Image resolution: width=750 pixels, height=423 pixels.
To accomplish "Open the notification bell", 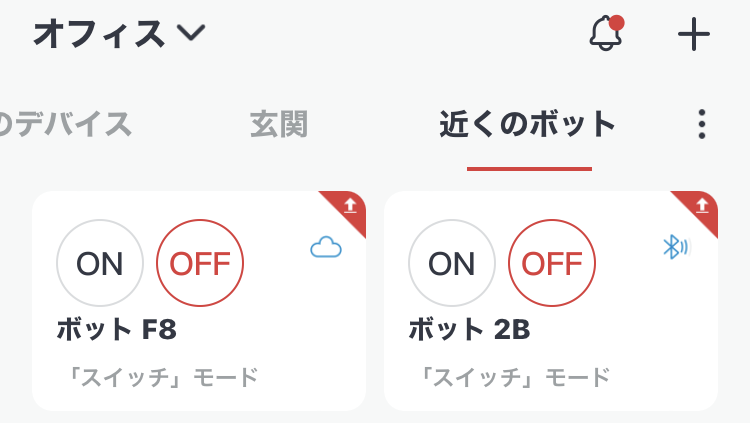I will (604, 34).
